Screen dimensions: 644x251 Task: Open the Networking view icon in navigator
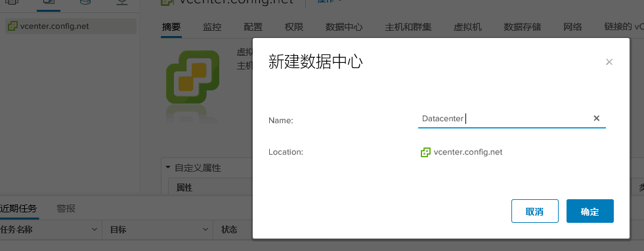click(122, 2)
